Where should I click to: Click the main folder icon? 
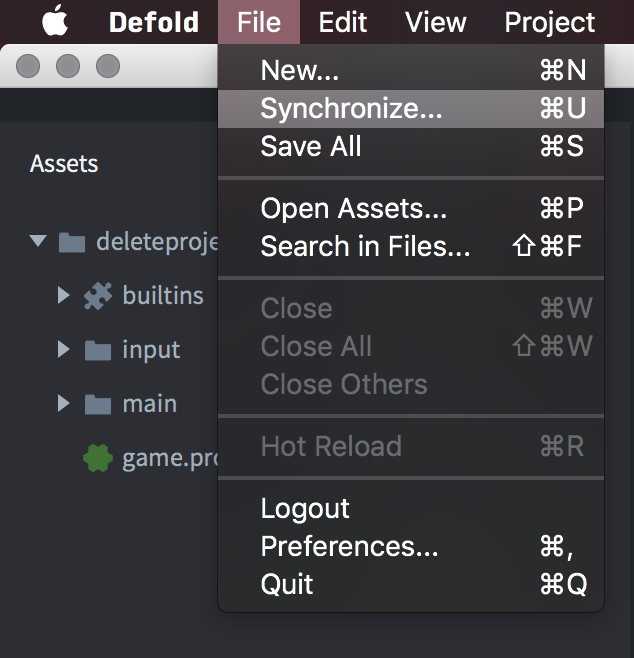point(98,404)
